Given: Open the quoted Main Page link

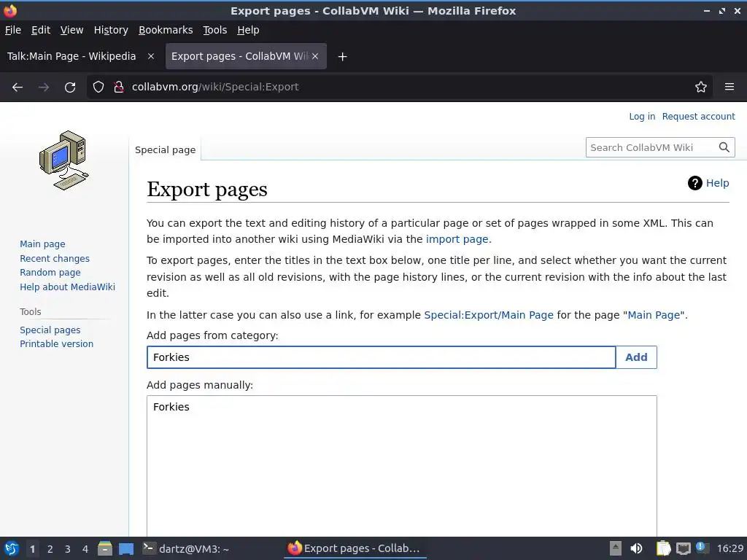Looking at the screenshot, I should pos(654,315).
